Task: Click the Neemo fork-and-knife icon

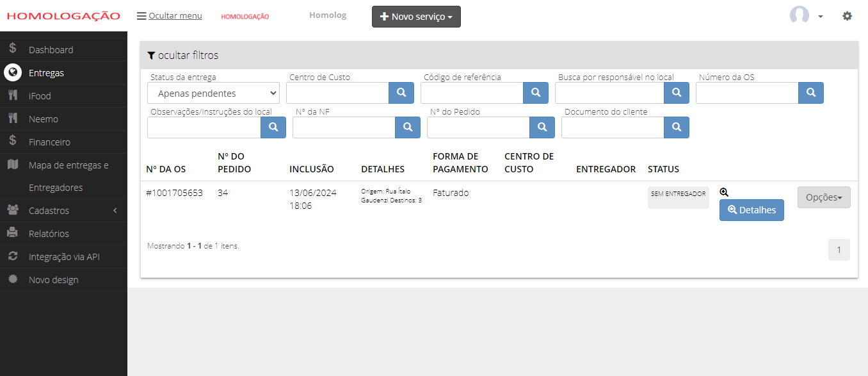Action: (13, 119)
